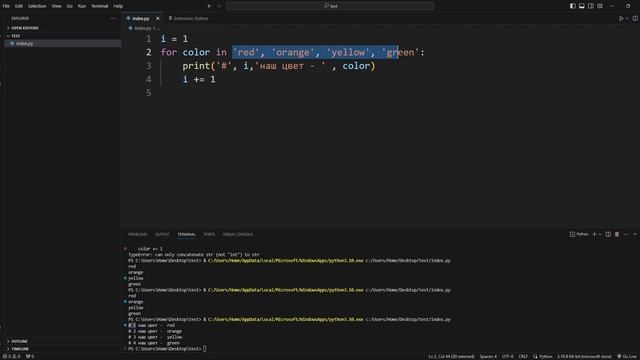Click line number 1 in gutter
The width and height of the screenshot is (640, 360).
(149, 39)
